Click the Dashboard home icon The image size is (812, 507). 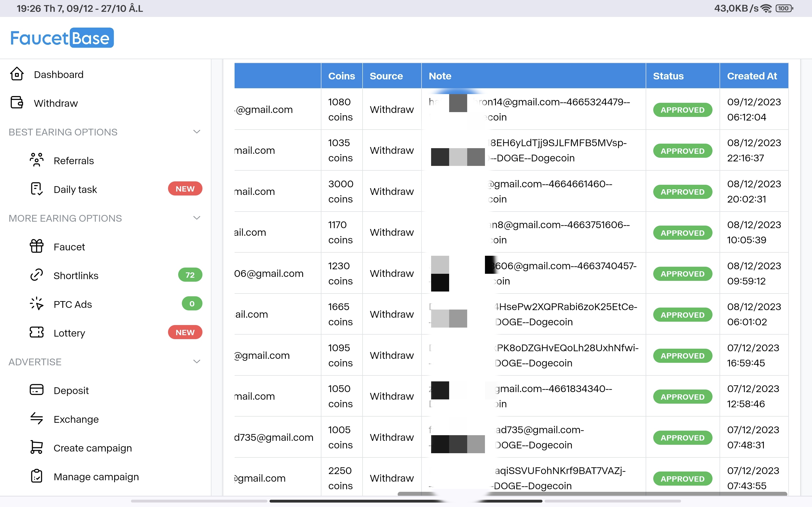coord(17,74)
